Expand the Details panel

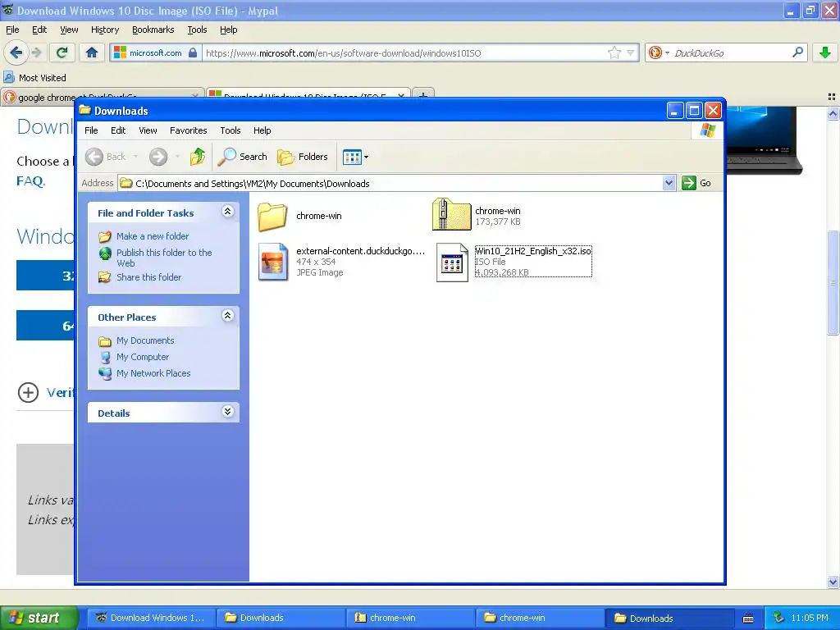click(228, 412)
